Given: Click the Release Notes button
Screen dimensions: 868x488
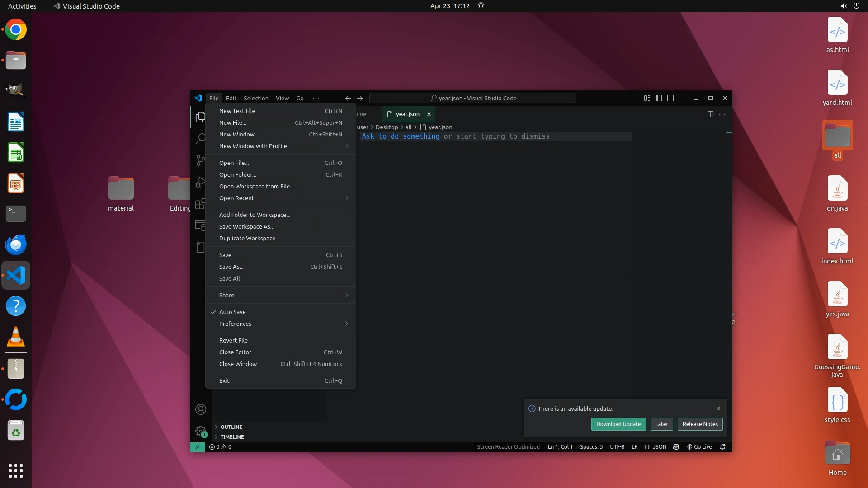Looking at the screenshot, I should click(x=700, y=424).
